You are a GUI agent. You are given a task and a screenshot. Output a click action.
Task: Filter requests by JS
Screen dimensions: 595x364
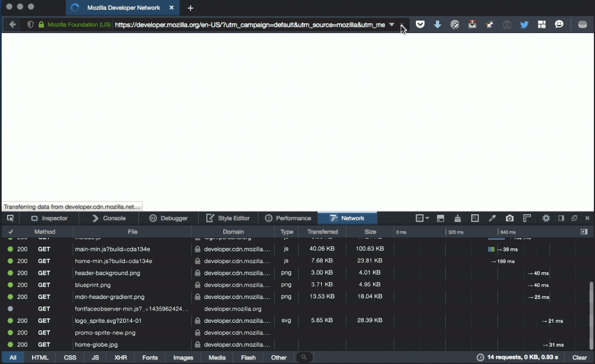click(x=95, y=358)
